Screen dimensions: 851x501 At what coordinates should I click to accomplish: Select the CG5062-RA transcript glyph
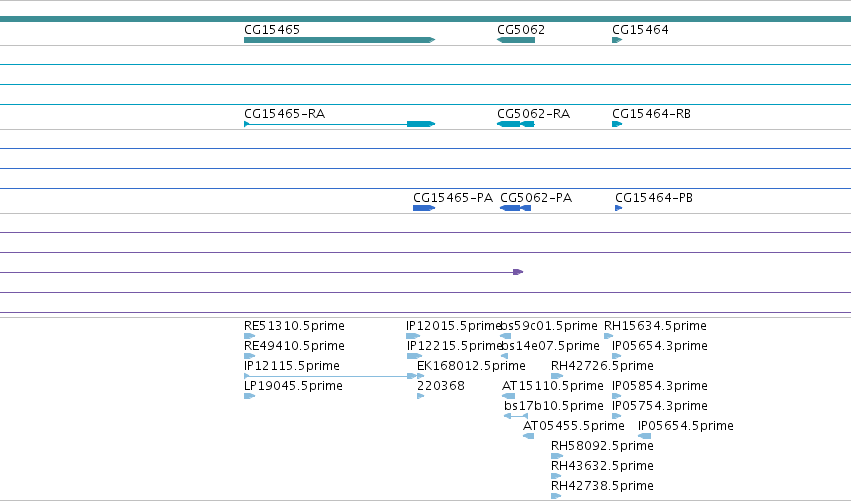(x=516, y=124)
